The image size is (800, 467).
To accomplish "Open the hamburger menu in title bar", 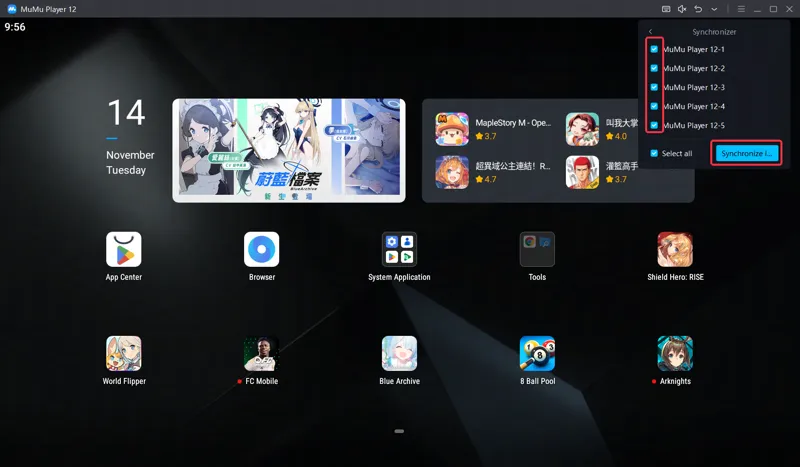I will click(741, 9).
